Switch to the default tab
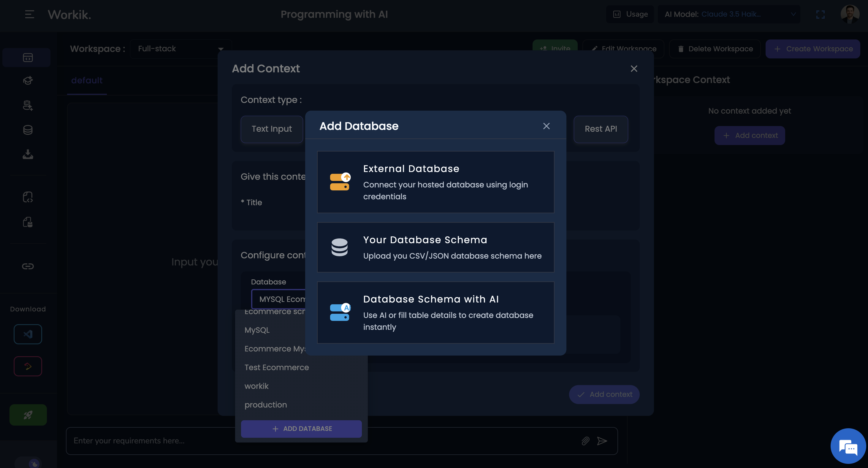Image resolution: width=868 pixels, height=468 pixels. click(x=87, y=80)
